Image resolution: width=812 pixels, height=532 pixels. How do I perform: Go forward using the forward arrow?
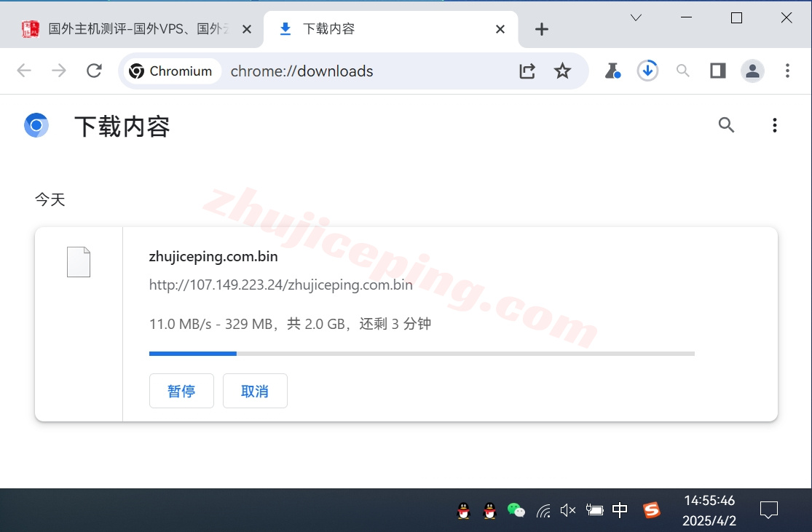tap(59, 71)
